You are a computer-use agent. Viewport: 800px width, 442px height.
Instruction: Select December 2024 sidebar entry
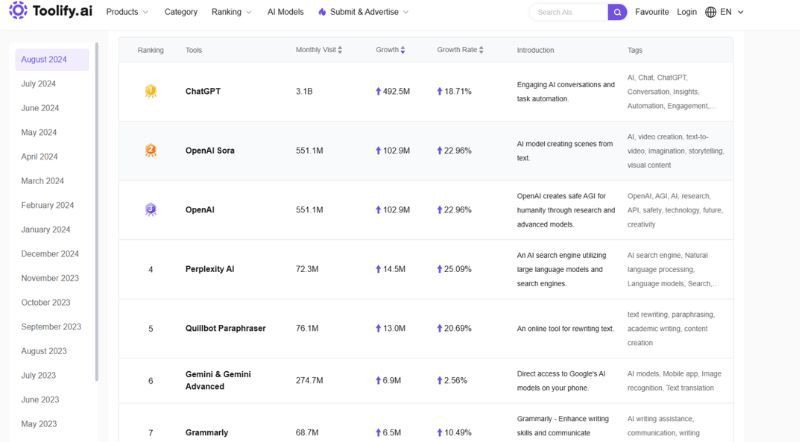(x=50, y=254)
